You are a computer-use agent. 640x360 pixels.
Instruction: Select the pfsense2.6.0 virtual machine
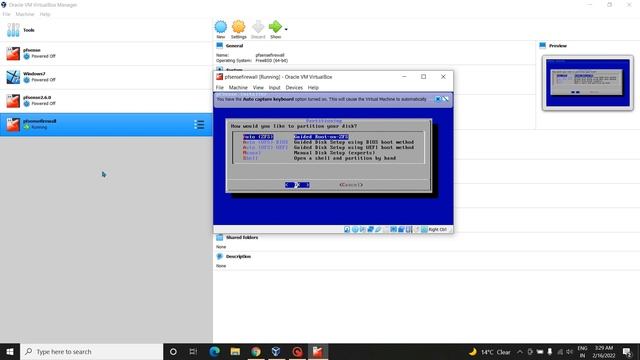pyautogui.click(x=106, y=101)
